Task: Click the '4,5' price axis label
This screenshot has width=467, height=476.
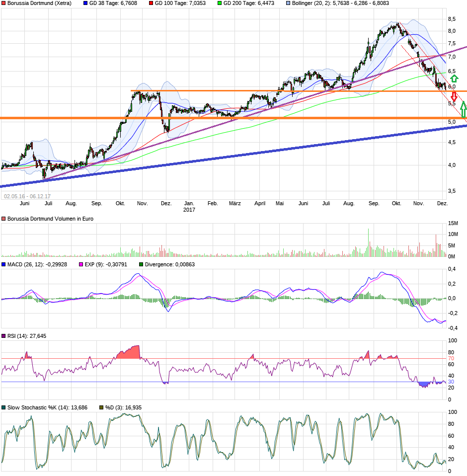Action: coord(452,143)
